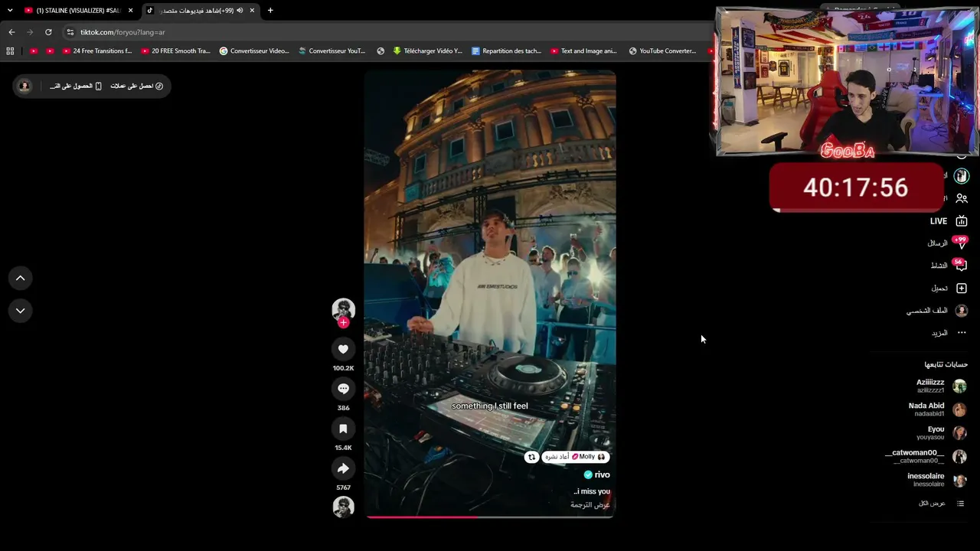Open the Text and Image ani... bookmark

(x=583, y=51)
